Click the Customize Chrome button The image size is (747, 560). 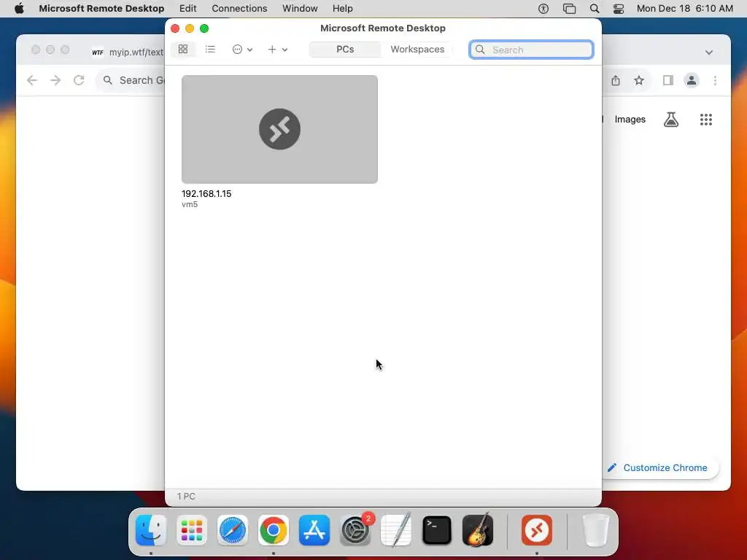click(660, 467)
